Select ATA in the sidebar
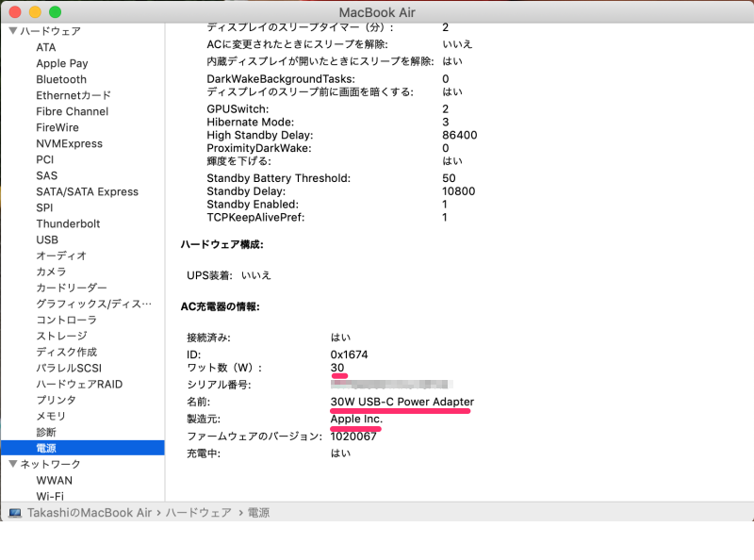The image size is (754, 560). [x=45, y=47]
